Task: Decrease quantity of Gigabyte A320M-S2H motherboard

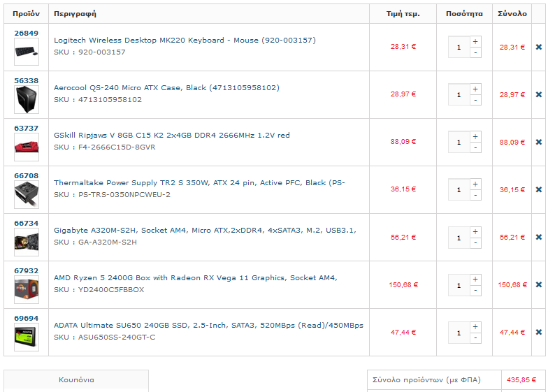Action: tap(475, 243)
